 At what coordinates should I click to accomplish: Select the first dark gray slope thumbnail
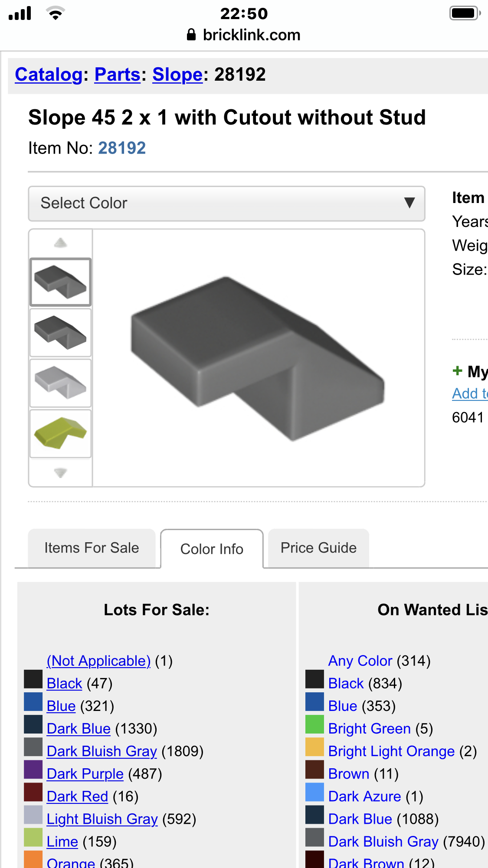[x=60, y=282]
